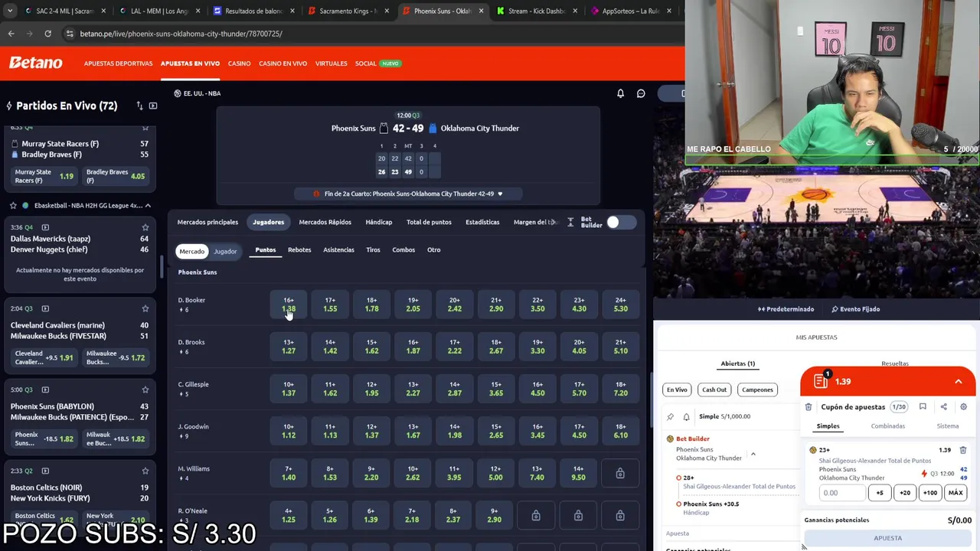Save bet slip with bookmark icon
Viewport: 980px width, 551px height.
(923, 407)
